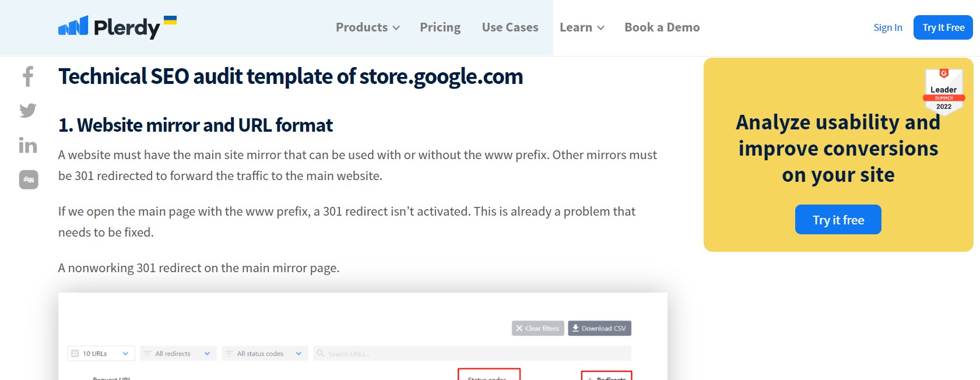The height and width of the screenshot is (380, 980).
Task: Expand the Products menu
Action: click(368, 27)
